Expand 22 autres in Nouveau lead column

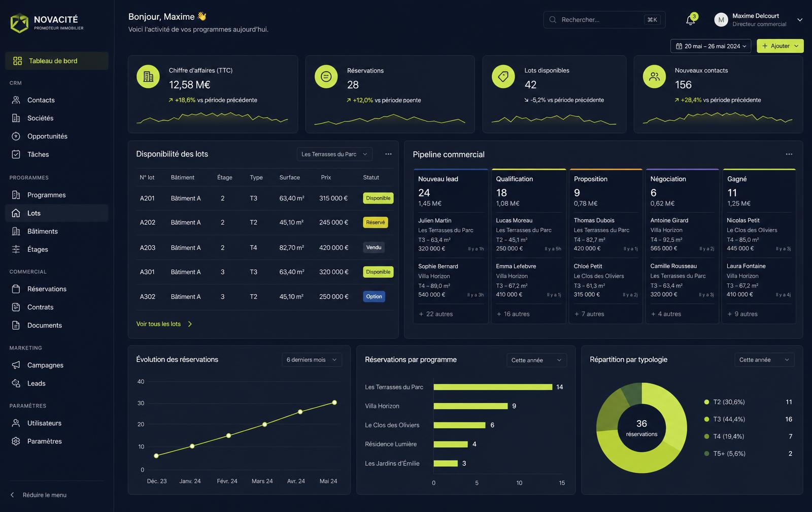(436, 314)
